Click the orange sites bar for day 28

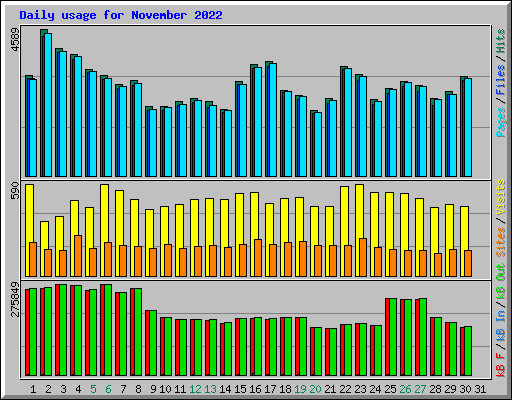pos(438,265)
